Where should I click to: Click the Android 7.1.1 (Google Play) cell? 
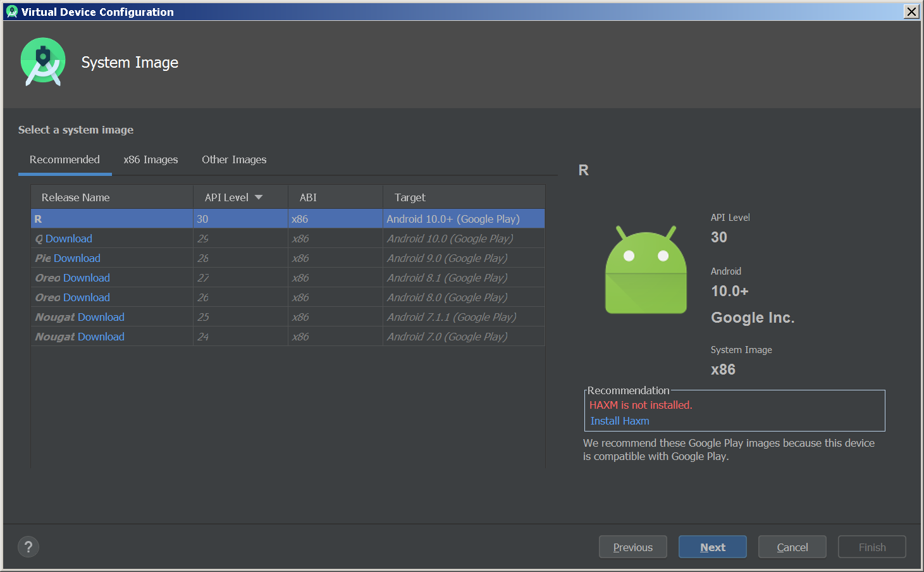[464, 317]
